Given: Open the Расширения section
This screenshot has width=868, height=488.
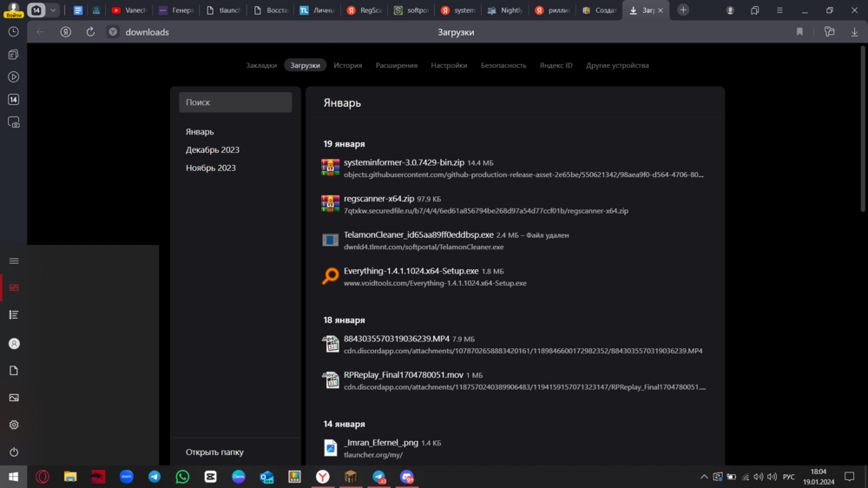Looking at the screenshot, I should pos(397,65).
